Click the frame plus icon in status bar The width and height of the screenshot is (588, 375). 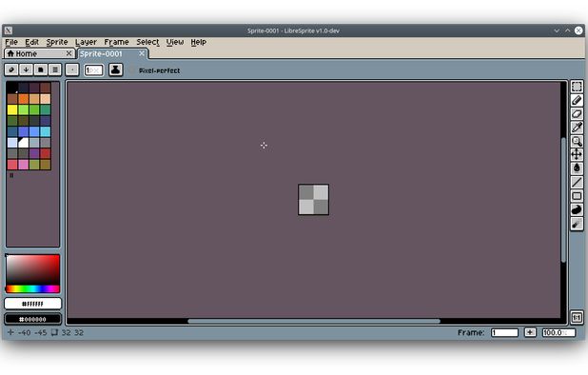coord(530,332)
